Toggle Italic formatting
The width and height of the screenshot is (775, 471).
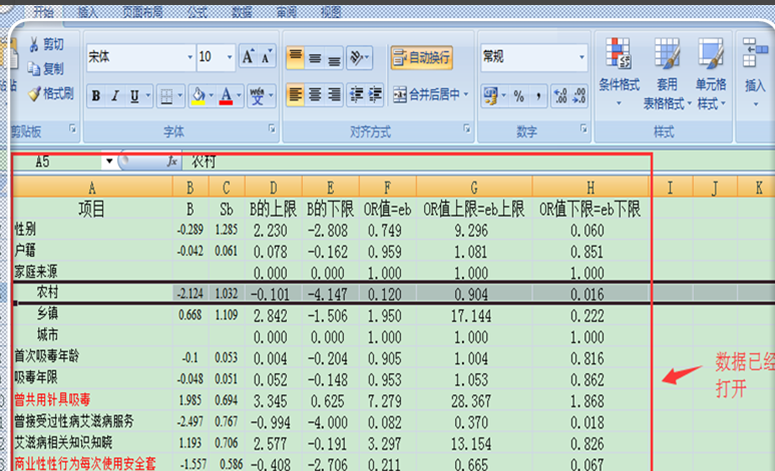[116, 96]
